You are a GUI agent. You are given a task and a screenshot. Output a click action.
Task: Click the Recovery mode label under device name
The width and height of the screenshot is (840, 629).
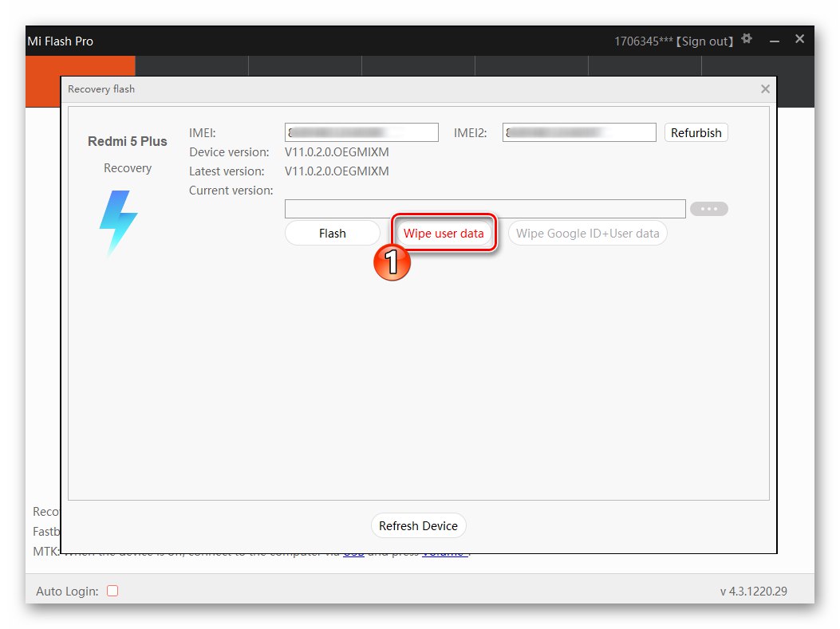tap(128, 168)
